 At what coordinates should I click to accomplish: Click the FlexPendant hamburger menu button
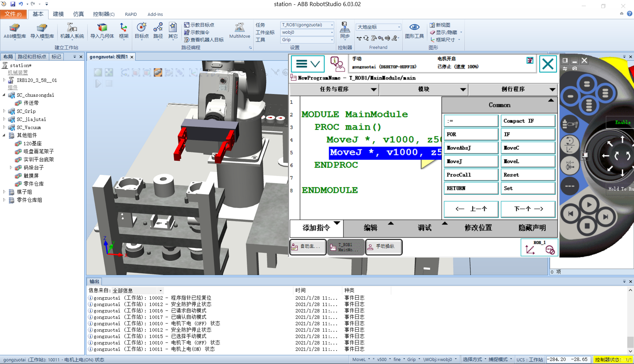308,64
